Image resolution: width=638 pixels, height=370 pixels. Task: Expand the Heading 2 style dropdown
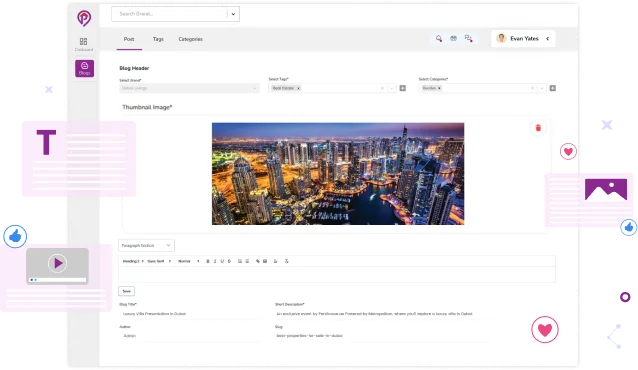click(x=133, y=261)
